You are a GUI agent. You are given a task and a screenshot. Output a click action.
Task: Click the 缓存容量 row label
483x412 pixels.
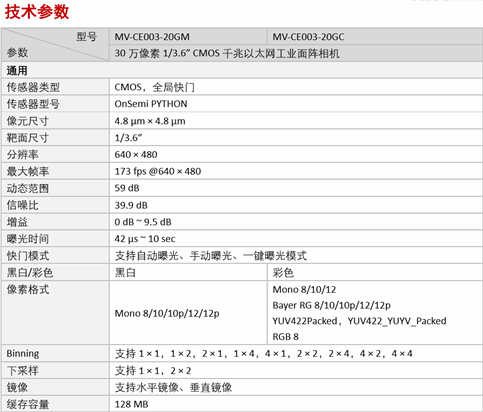pos(28,404)
